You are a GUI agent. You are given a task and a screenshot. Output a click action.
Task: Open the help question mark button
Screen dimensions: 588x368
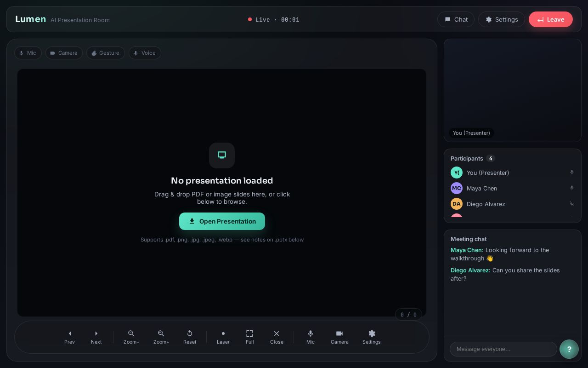coord(569,349)
